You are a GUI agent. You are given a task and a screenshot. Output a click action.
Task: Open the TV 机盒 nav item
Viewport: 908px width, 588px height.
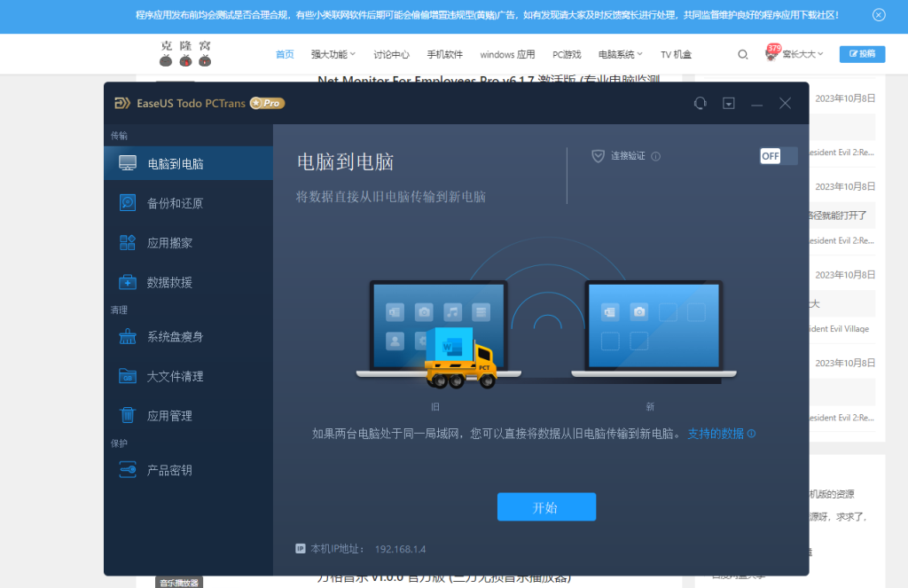tap(676, 54)
